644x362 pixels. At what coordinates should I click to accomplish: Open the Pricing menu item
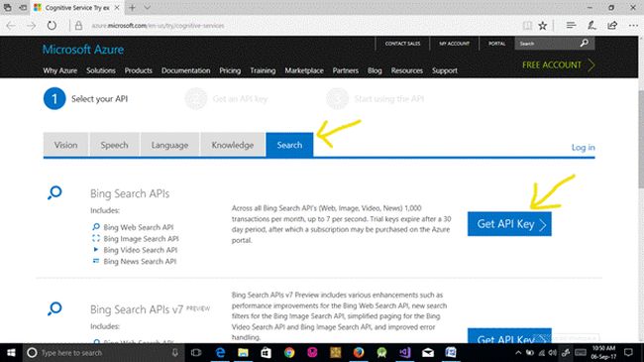point(230,70)
